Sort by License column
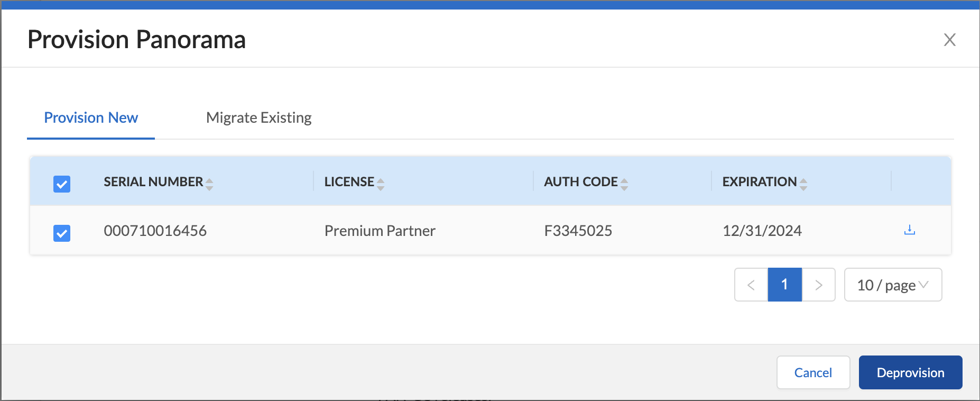The height and width of the screenshot is (401, 980). click(x=381, y=184)
